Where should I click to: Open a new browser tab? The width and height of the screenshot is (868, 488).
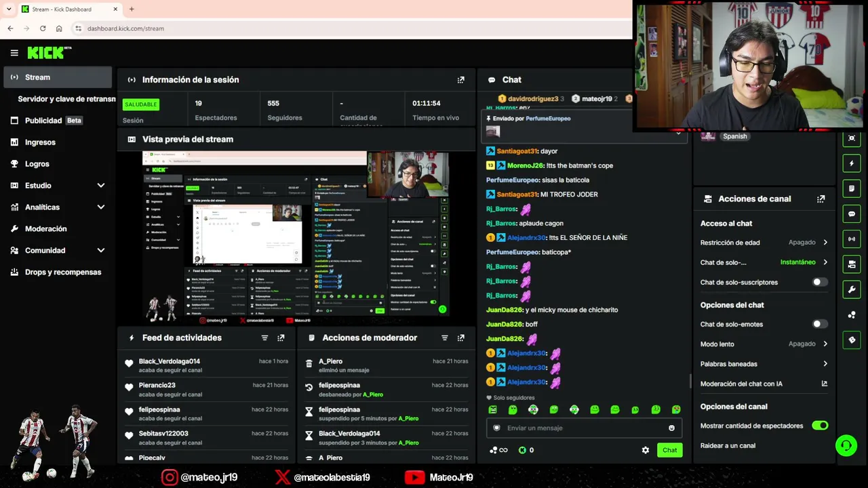coord(132,9)
